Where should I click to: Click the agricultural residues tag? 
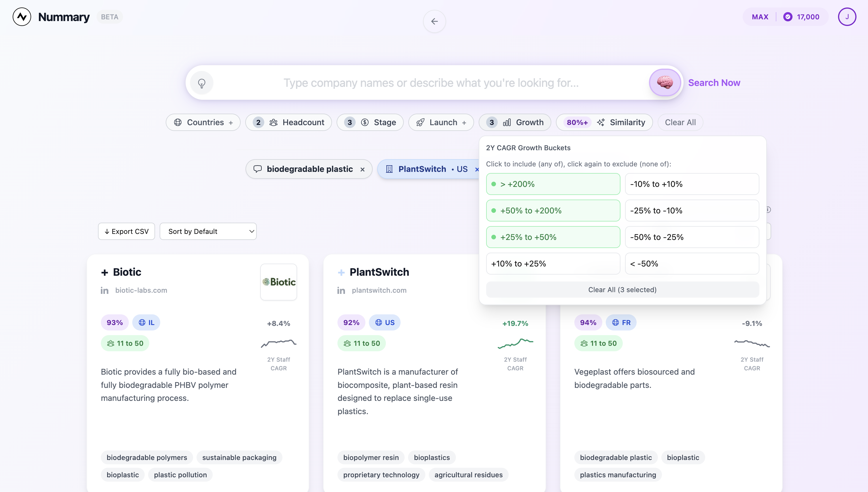(x=469, y=475)
